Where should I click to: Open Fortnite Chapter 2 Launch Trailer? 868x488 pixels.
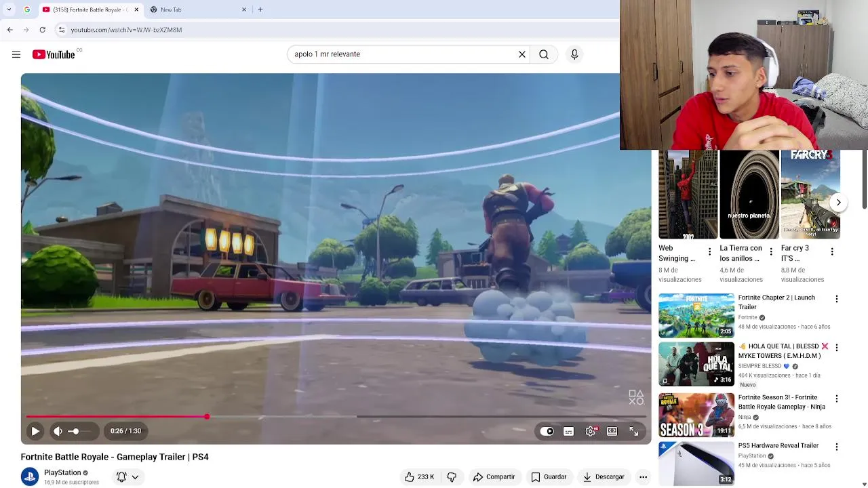696,315
